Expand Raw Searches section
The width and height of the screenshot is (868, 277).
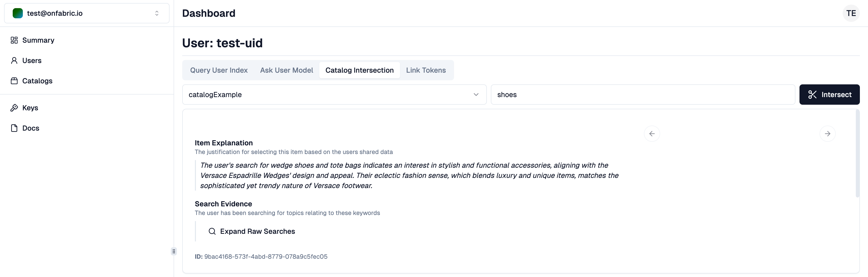tap(257, 231)
